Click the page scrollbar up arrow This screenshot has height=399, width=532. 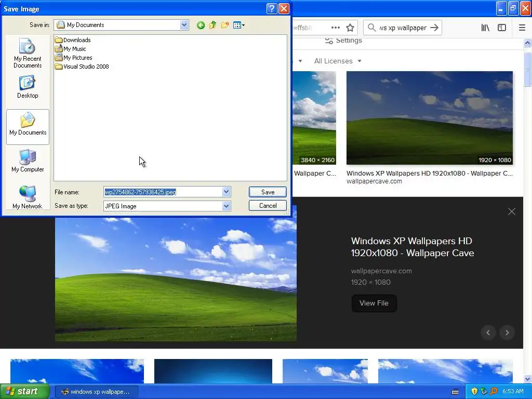tap(528, 43)
